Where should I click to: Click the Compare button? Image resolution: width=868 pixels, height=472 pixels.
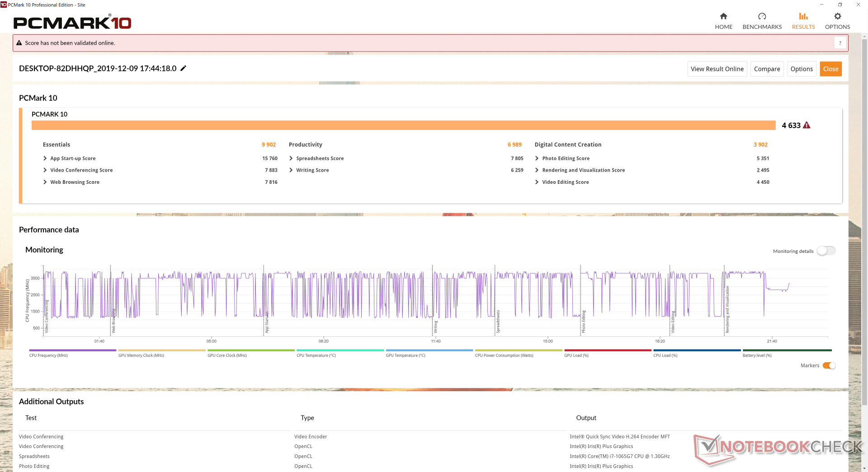click(x=767, y=69)
